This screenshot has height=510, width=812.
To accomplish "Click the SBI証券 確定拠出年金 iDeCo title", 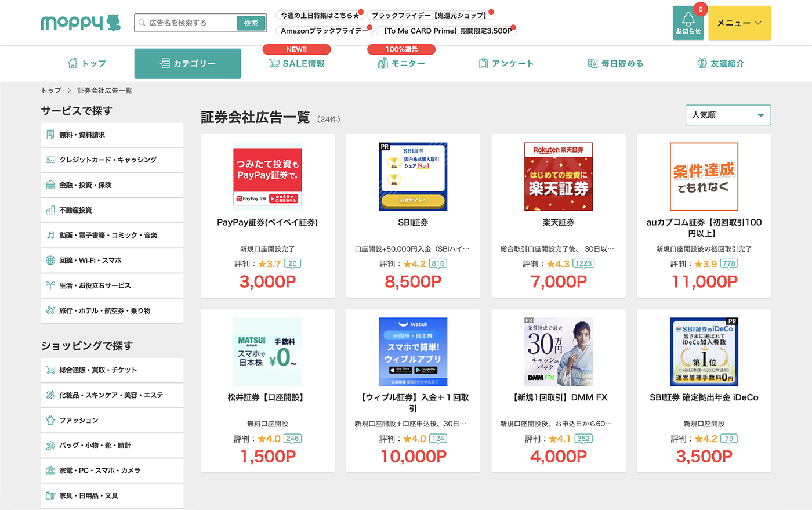I will [x=704, y=397].
